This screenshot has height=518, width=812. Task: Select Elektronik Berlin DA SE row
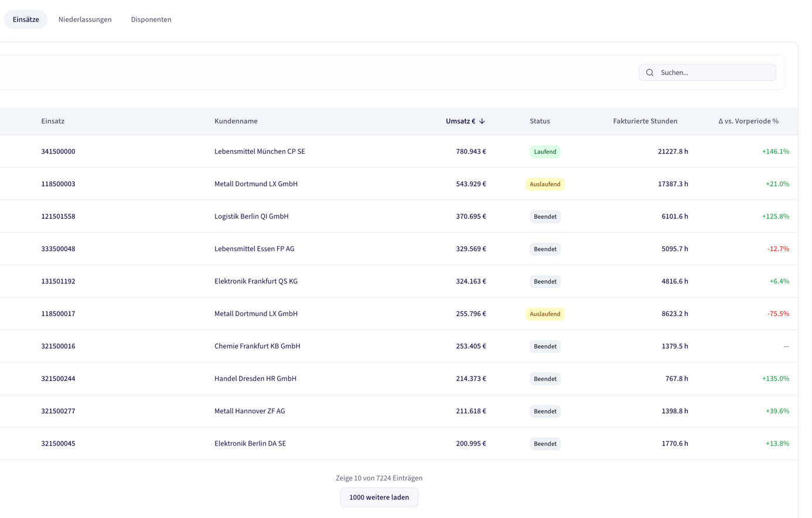point(250,444)
